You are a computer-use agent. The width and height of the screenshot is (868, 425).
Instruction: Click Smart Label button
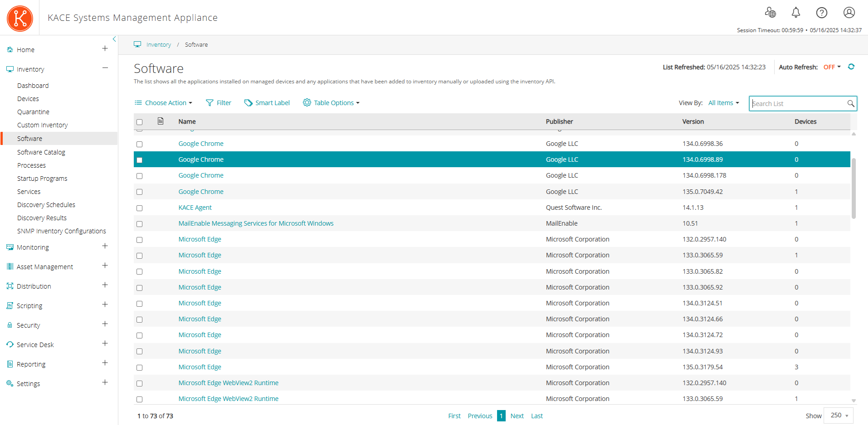click(267, 103)
